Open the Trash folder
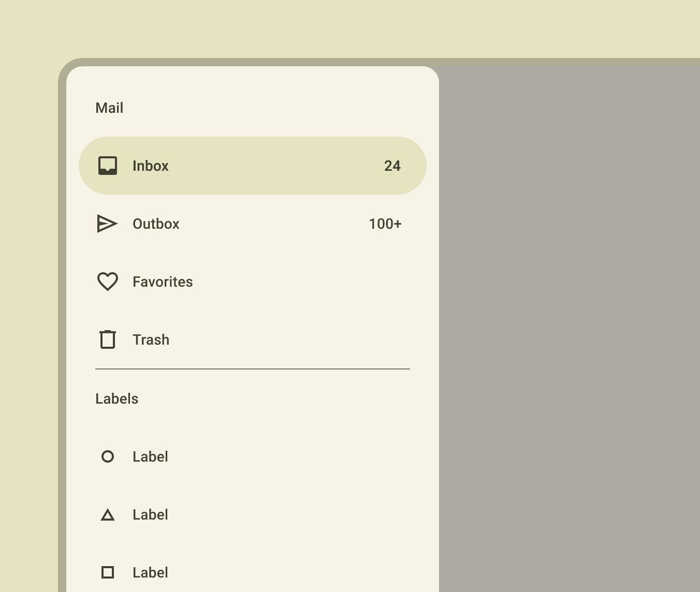 (253, 339)
